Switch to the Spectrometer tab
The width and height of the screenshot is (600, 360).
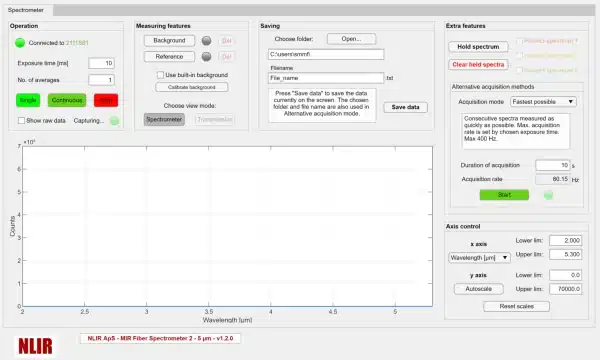(26, 10)
